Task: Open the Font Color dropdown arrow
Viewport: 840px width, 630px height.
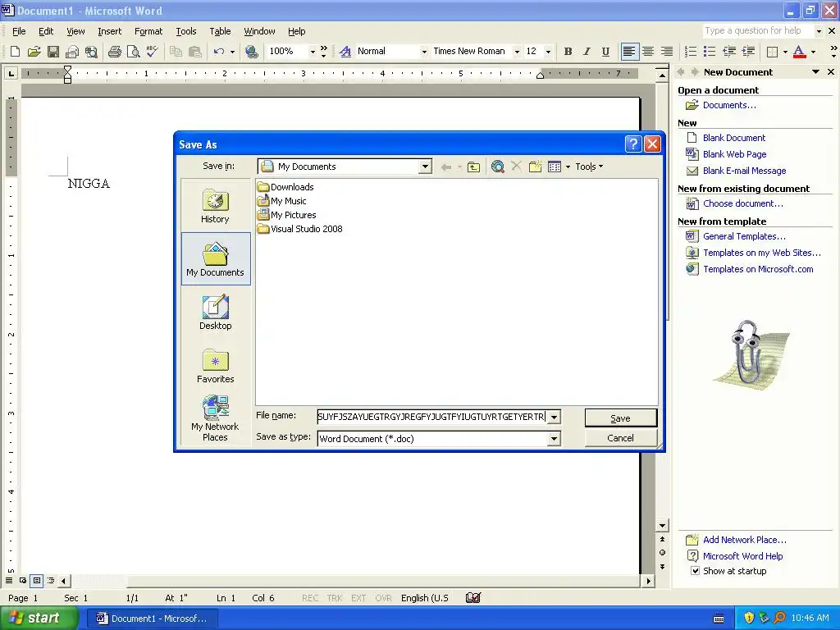Action: [813, 52]
